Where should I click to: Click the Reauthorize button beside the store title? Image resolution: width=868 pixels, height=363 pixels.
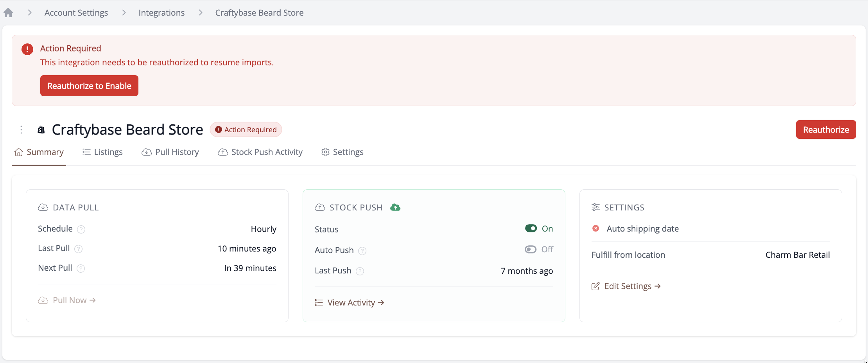[826, 129]
